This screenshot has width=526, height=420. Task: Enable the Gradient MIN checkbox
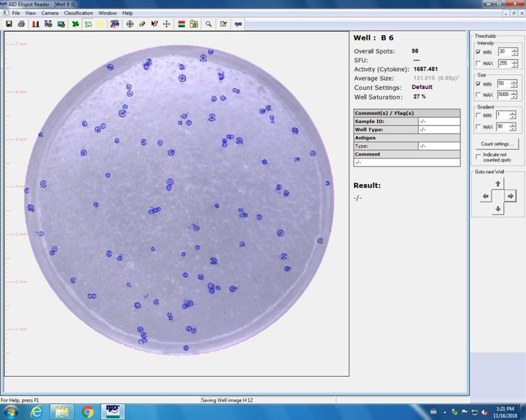(478, 115)
